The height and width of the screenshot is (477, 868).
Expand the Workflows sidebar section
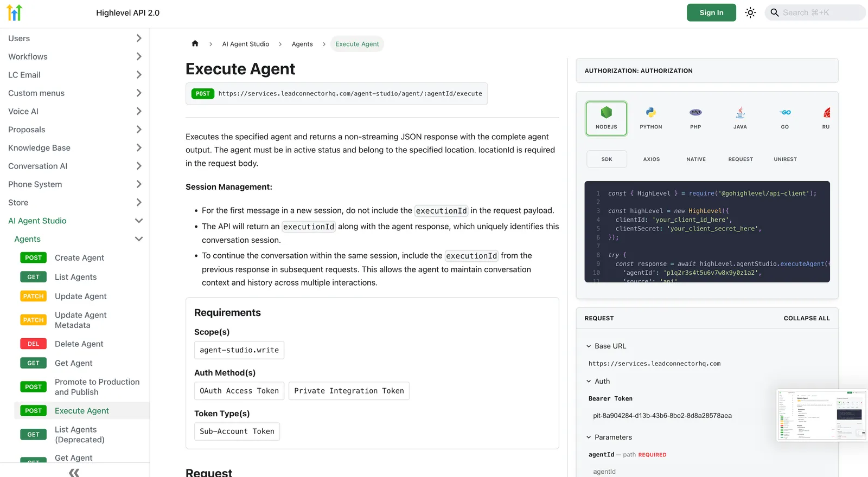139,56
